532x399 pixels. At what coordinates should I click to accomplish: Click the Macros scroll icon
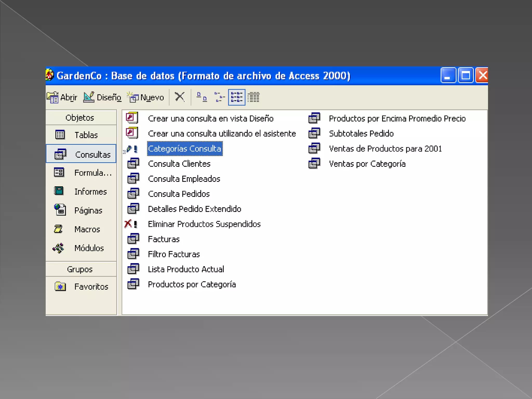coord(58,229)
